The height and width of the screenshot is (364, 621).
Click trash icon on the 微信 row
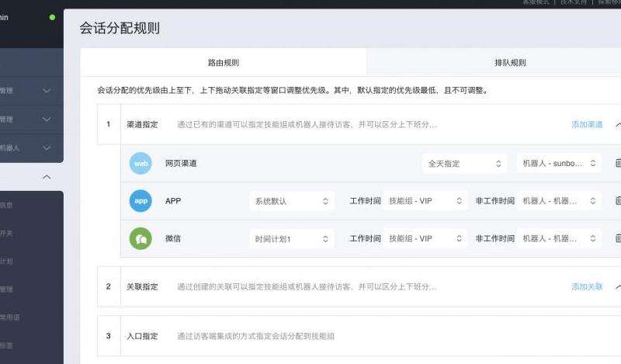618,238
